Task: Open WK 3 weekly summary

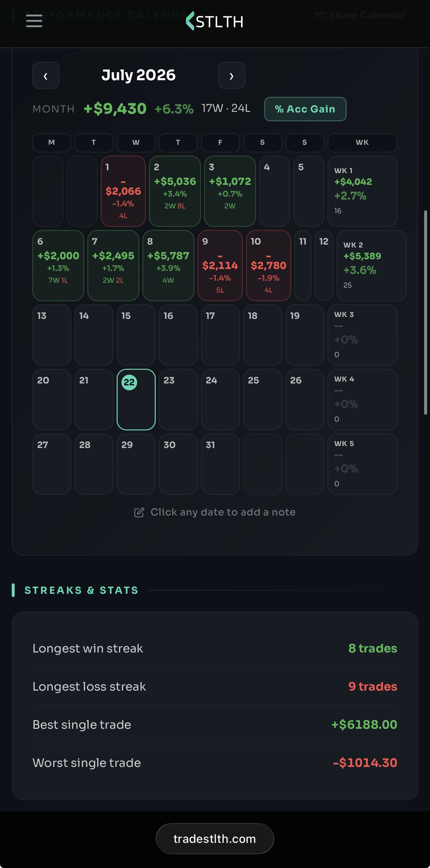Action: pyautogui.click(x=362, y=335)
